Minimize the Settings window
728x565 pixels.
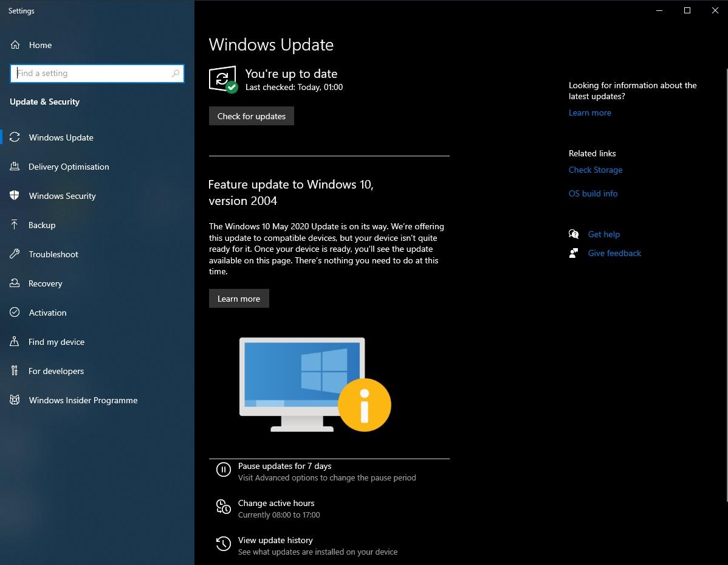click(x=659, y=11)
